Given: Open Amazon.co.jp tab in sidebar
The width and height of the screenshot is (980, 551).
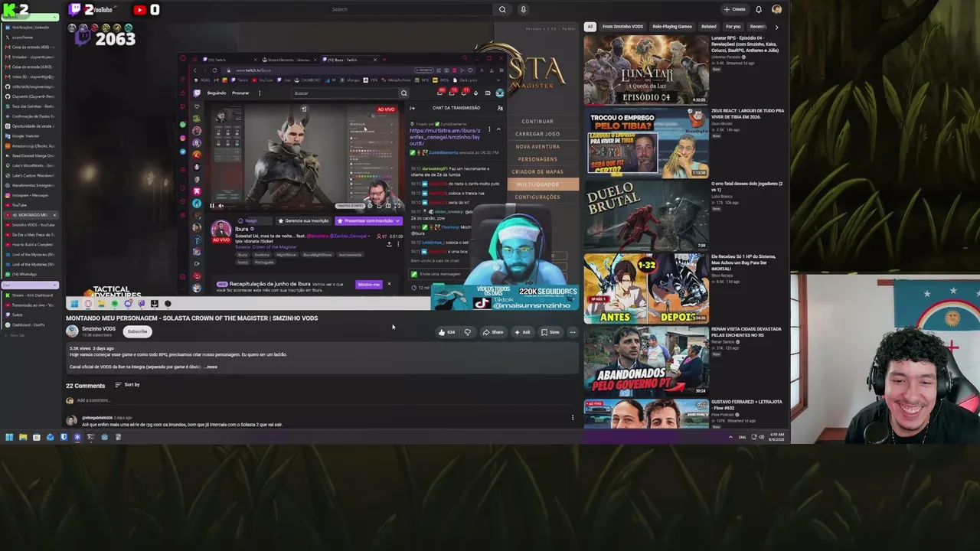Looking at the screenshot, I should tap(31, 146).
